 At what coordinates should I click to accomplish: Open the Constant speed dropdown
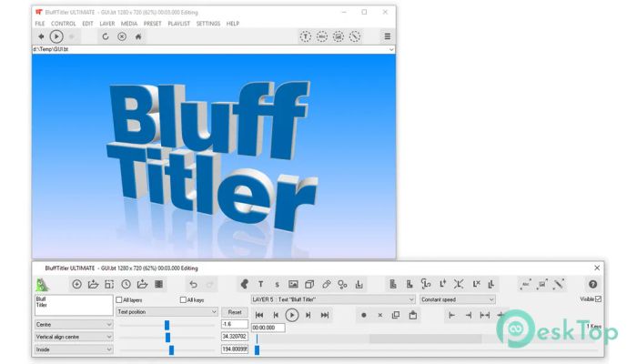click(458, 299)
